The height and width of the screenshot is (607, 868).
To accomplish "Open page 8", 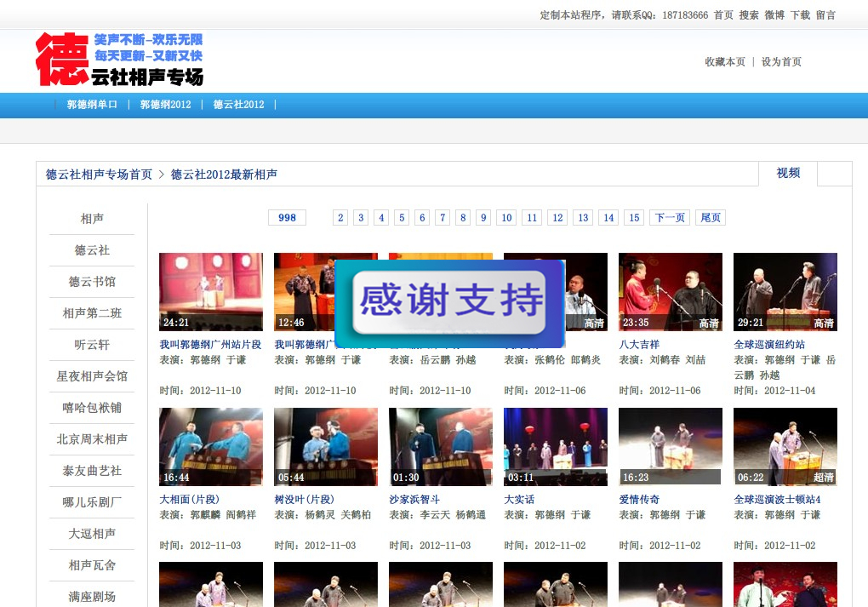I will (x=463, y=218).
